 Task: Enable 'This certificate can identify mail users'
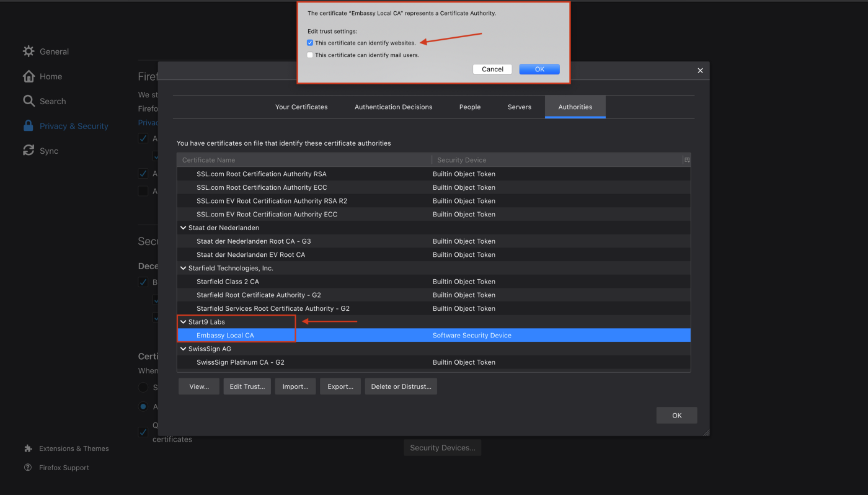click(x=310, y=55)
